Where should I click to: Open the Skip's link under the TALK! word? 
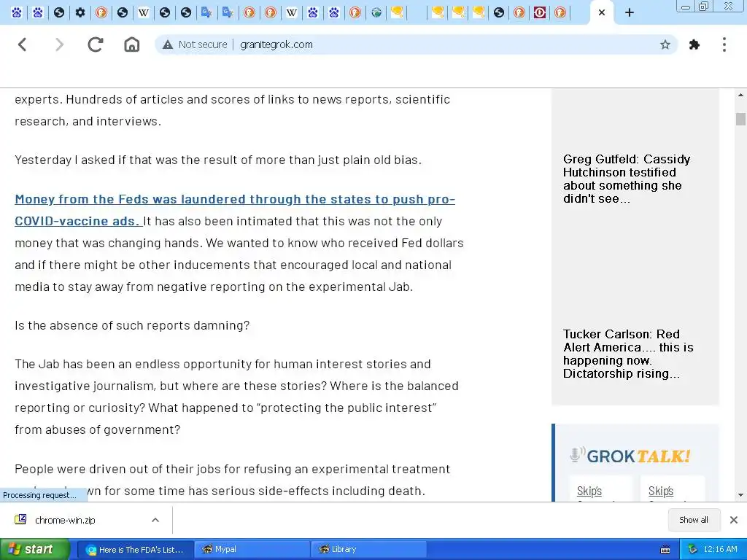(661, 491)
